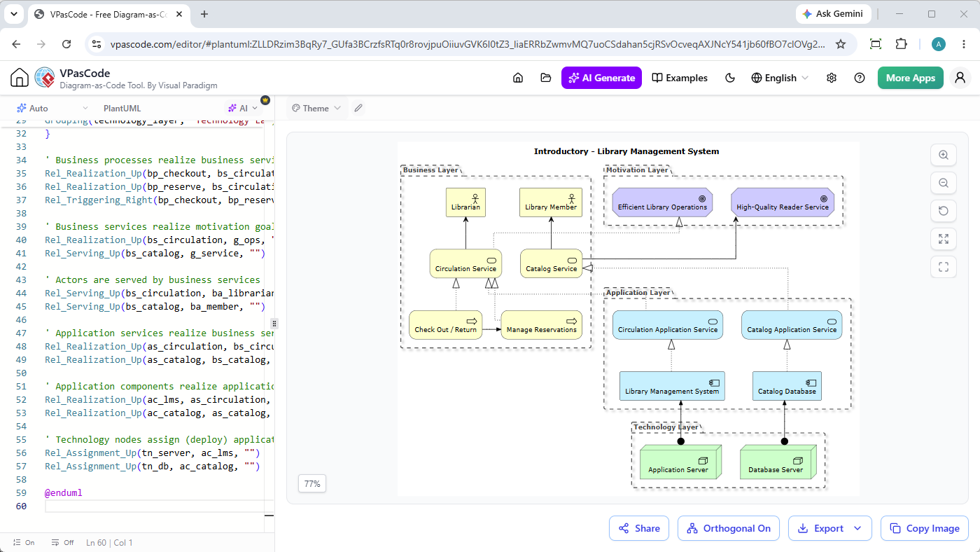Screen dimensions: 980x552
Task: Open the help question mark icon
Action: tap(860, 78)
